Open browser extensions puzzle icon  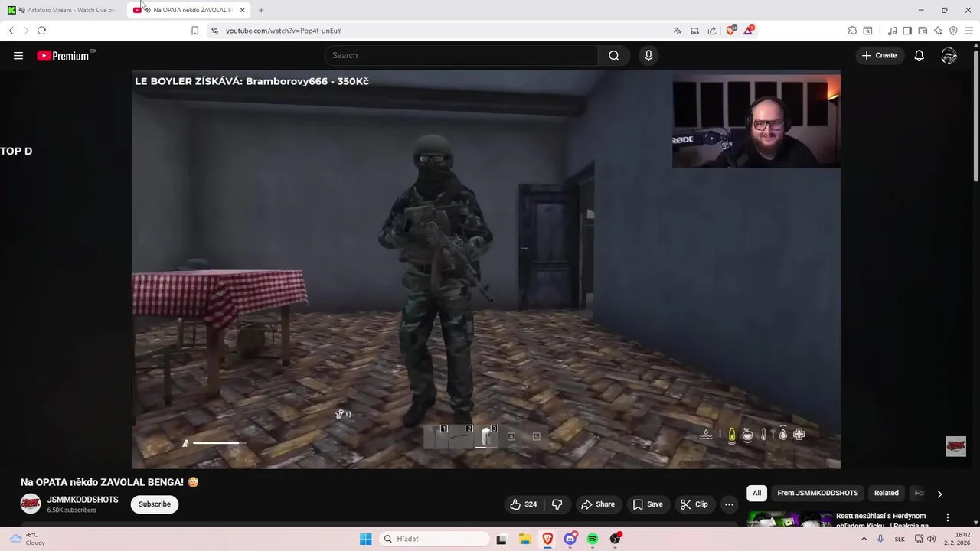point(852,31)
